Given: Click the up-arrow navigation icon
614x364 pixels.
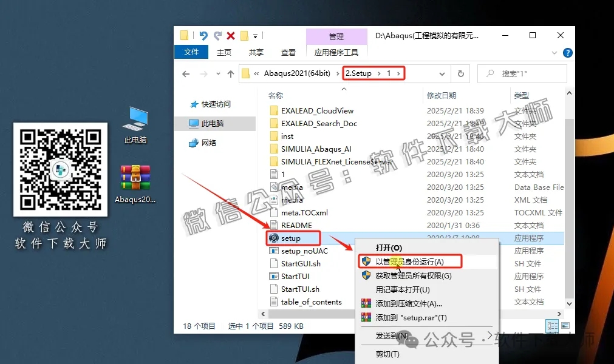Looking at the screenshot, I should coord(230,73).
